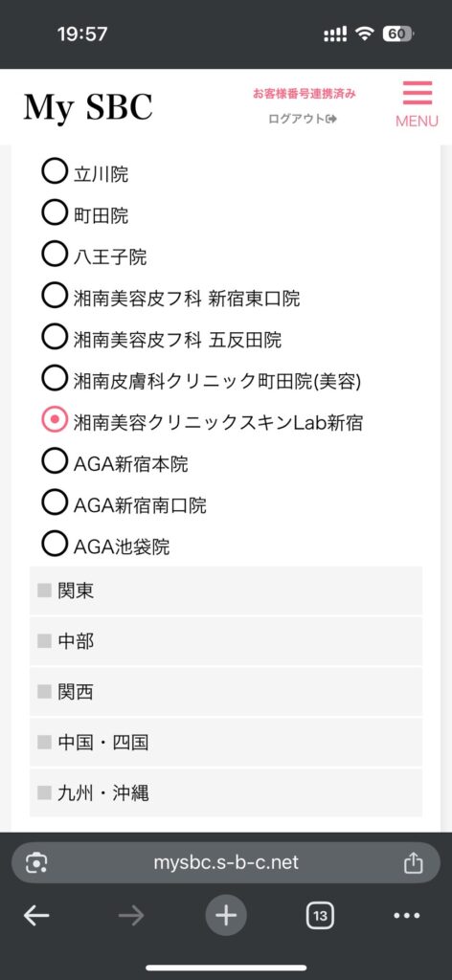Viewport: 452px width, 980px height.
Task: Select the 立川院 radio button
Action: click(x=55, y=172)
